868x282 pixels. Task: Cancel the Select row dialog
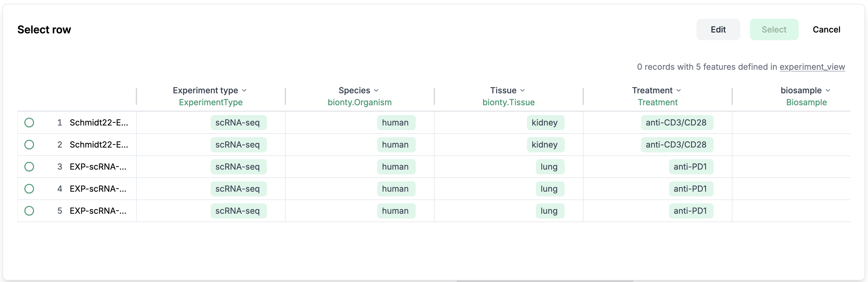tap(826, 30)
